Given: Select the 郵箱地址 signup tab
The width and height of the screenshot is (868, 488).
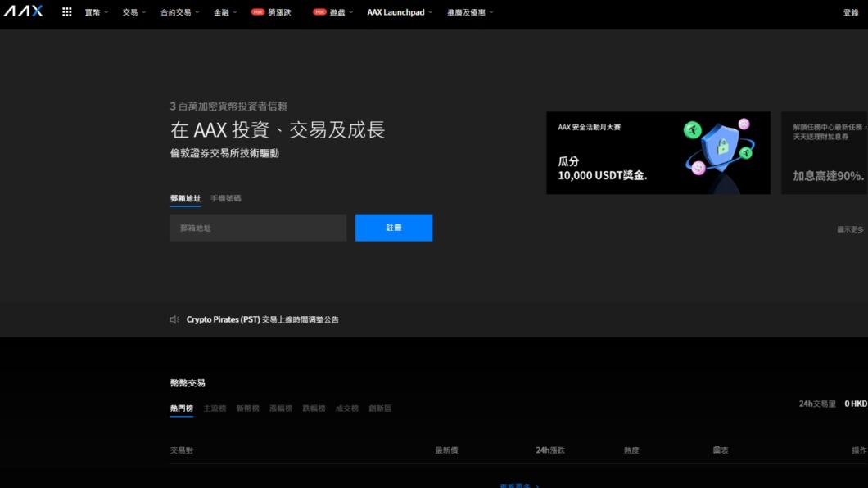Looking at the screenshot, I should point(185,198).
